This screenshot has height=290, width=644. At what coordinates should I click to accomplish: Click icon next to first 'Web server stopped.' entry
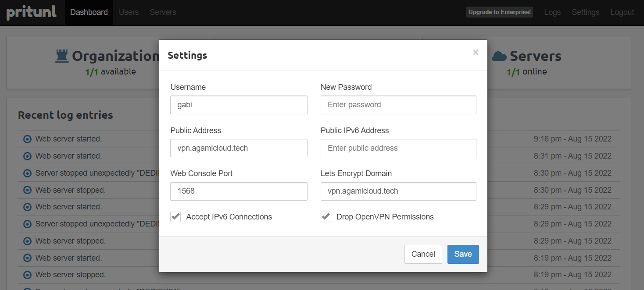pyautogui.click(x=27, y=190)
